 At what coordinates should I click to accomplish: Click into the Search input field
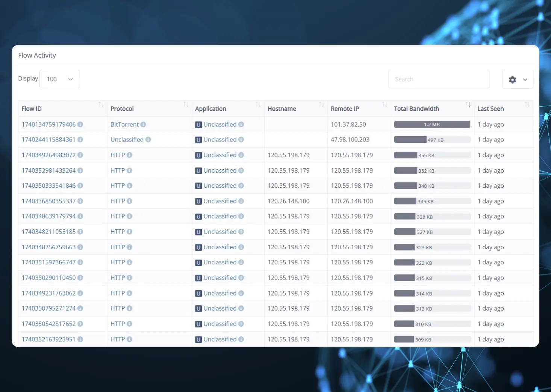point(439,79)
